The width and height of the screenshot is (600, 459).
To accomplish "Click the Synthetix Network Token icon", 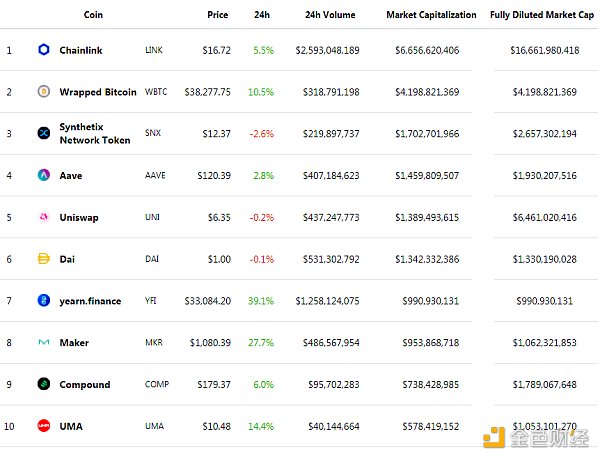I will point(43,133).
